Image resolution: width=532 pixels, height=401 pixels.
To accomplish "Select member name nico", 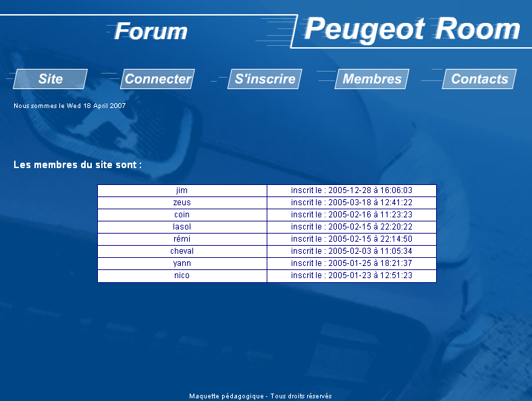I will (x=182, y=276).
